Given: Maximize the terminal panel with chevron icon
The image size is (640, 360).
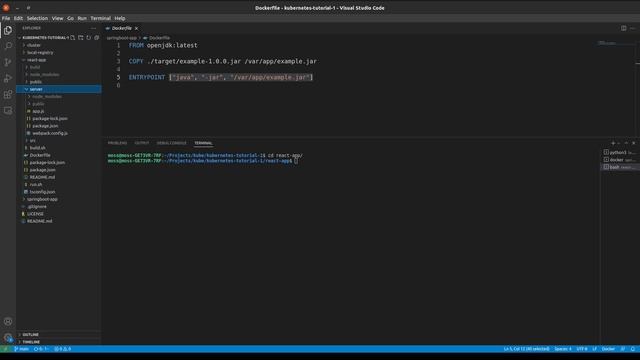Looking at the screenshot, I should tap(626, 143).
